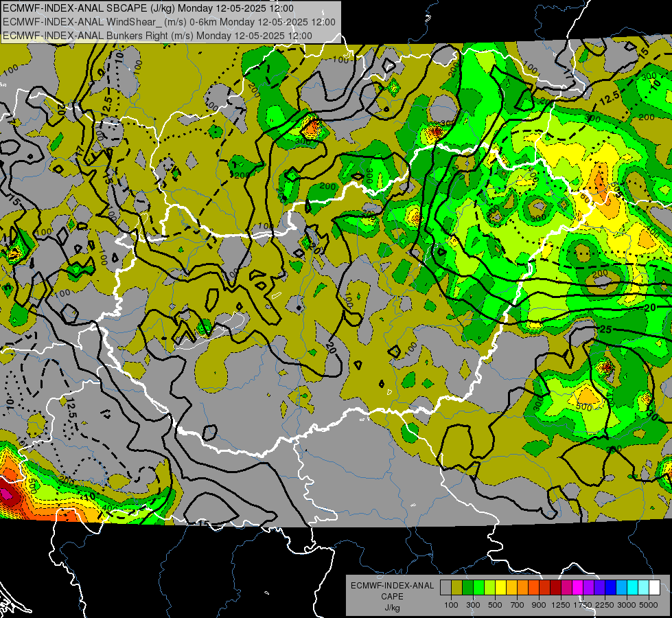Click the "30" wind shear contour label

[x=652, y=415]
